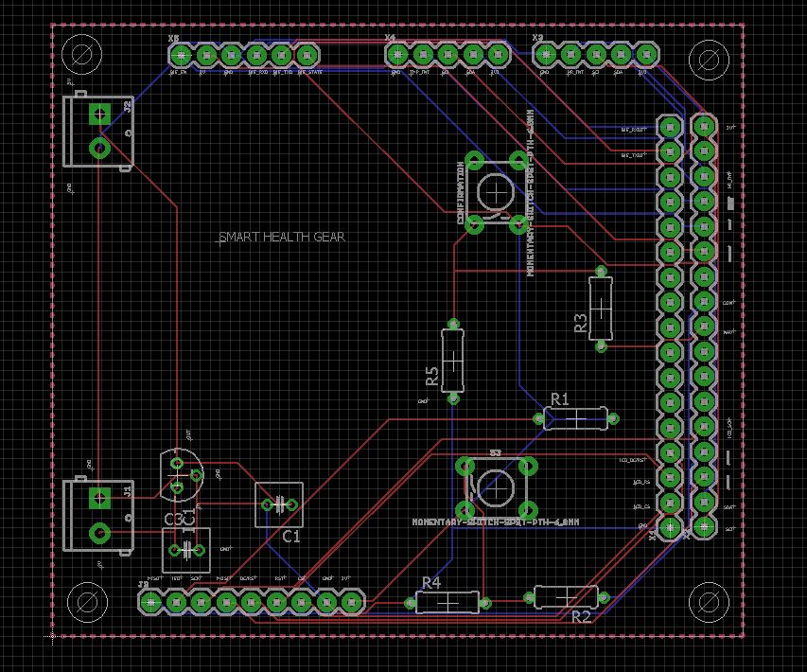Image resolution: width=807 pixels, height=672 pixels.
Task: Select the leftmost pad of header J3
Action: [150, 601]
